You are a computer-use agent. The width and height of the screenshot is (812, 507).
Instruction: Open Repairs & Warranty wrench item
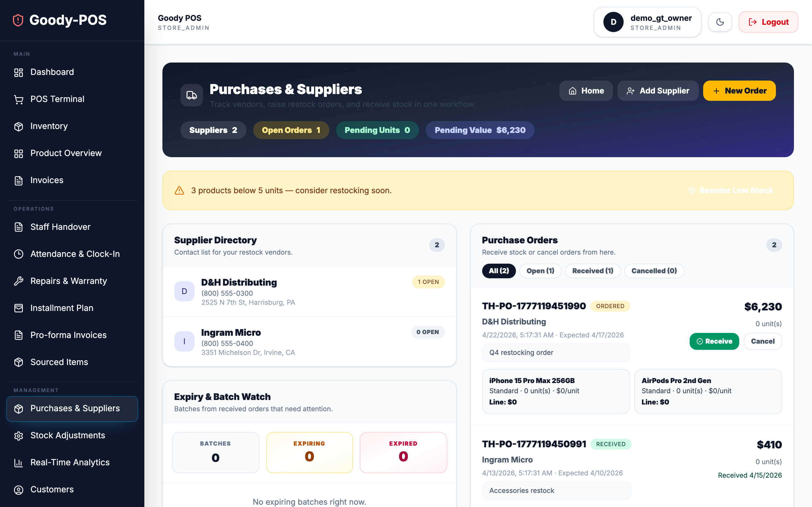pos(69,281)
